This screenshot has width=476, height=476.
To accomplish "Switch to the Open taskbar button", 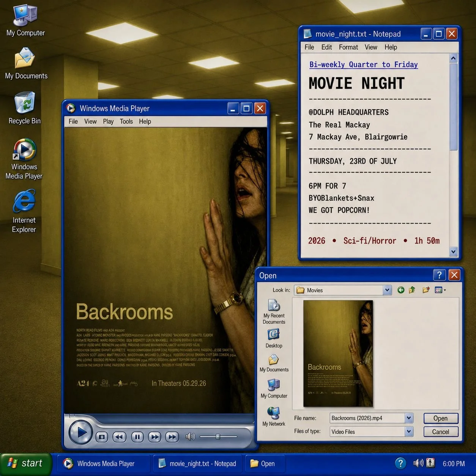I will pyautogui.click(x=265, y=464).
